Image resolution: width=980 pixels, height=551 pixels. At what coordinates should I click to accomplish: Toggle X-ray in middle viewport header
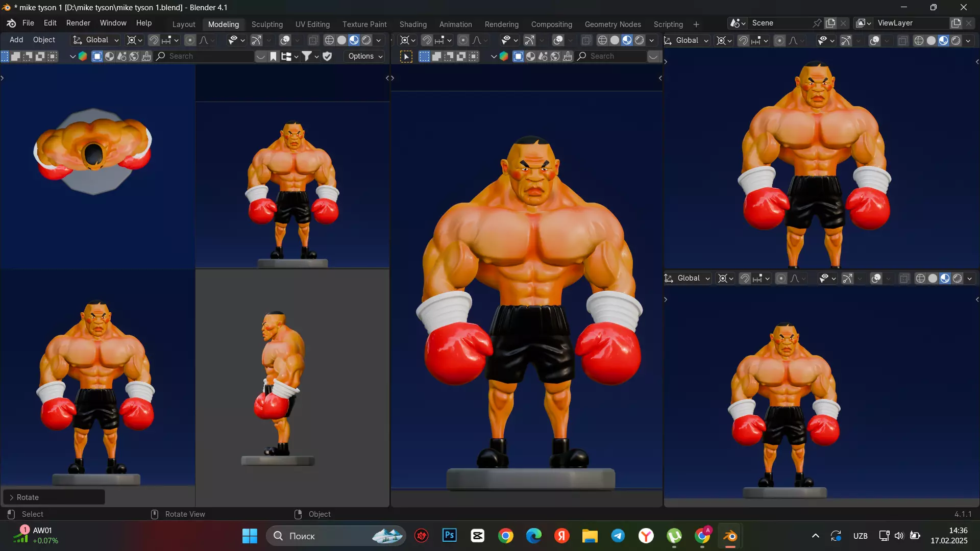click(x=586, y=40)
